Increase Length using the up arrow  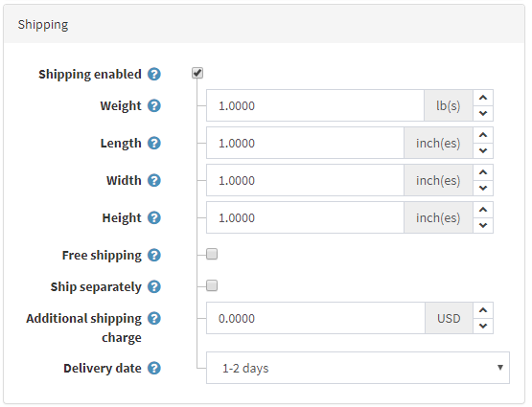483,135
